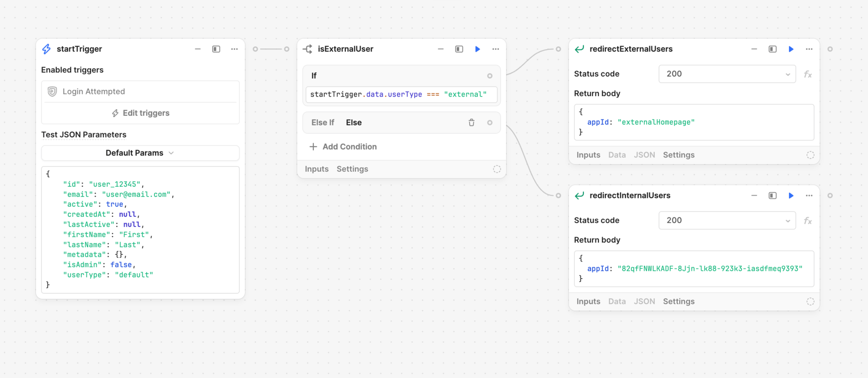
Task: Edit the If condition expression field
Action: point(401,94)
